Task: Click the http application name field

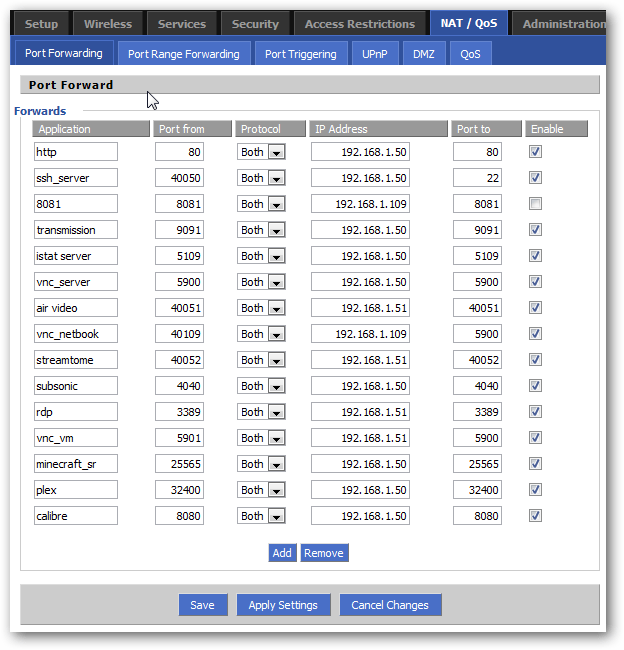Action: point(76,152)
